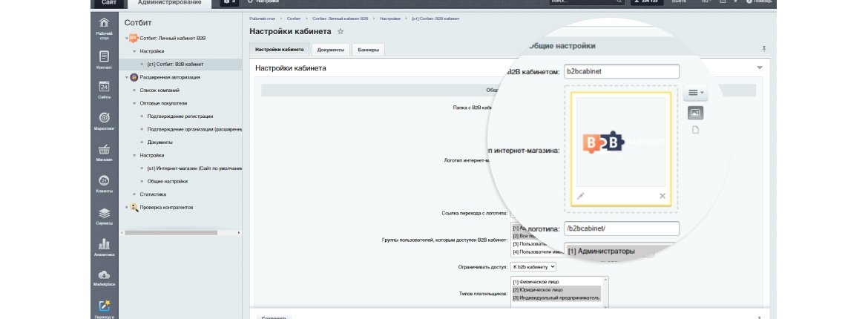The height and width of the screenshot is (319, 868).
Task: Open Общие настройки tree item
Action: [x=167, y=182]
